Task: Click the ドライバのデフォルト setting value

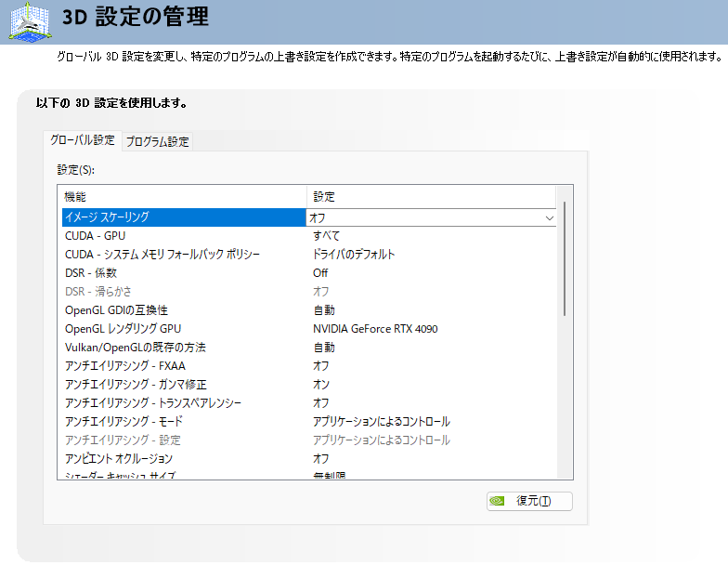Action: (x=354, y=255)
